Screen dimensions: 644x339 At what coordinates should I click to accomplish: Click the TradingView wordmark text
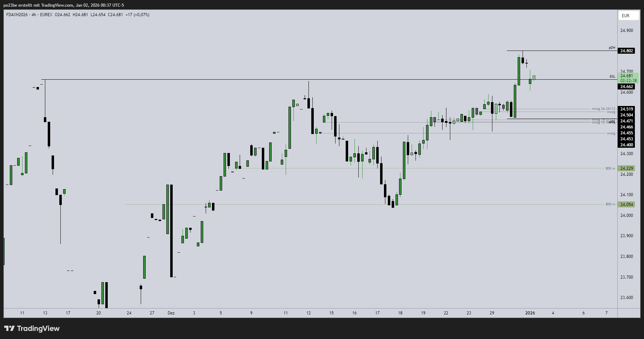point(38,328)
